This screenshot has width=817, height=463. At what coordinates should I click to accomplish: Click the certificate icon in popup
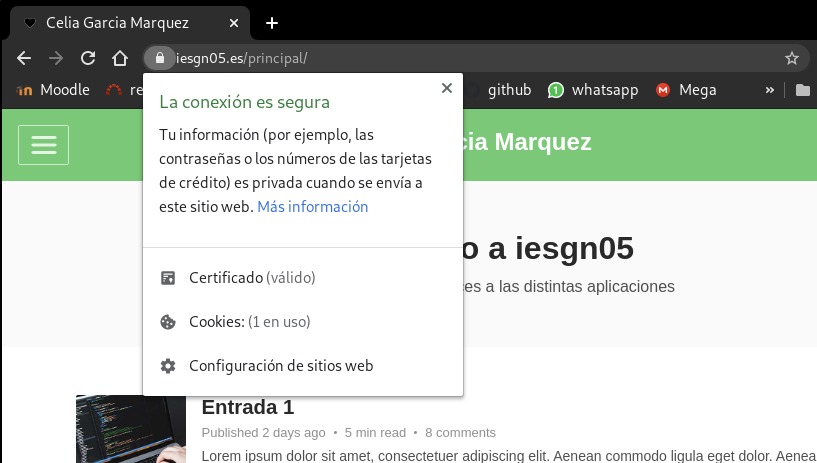click(x=168, y=278)
